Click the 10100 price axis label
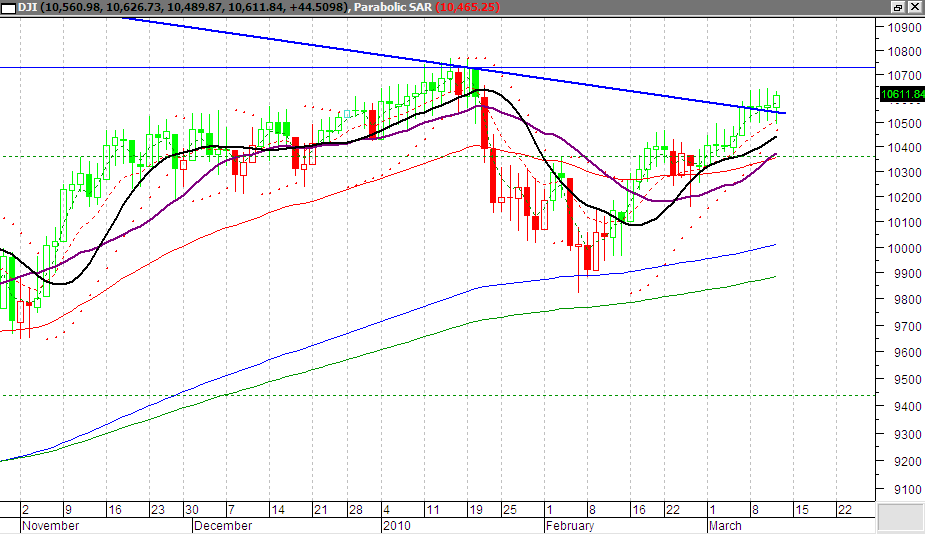The image size is (925, 534). (x=904, y=222)
